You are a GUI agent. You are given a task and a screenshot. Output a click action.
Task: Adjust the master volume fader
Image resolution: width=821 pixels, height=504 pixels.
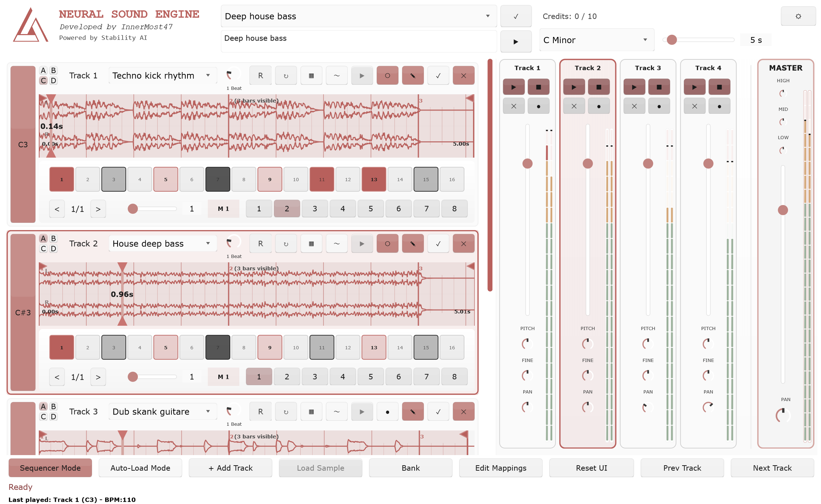783,210
